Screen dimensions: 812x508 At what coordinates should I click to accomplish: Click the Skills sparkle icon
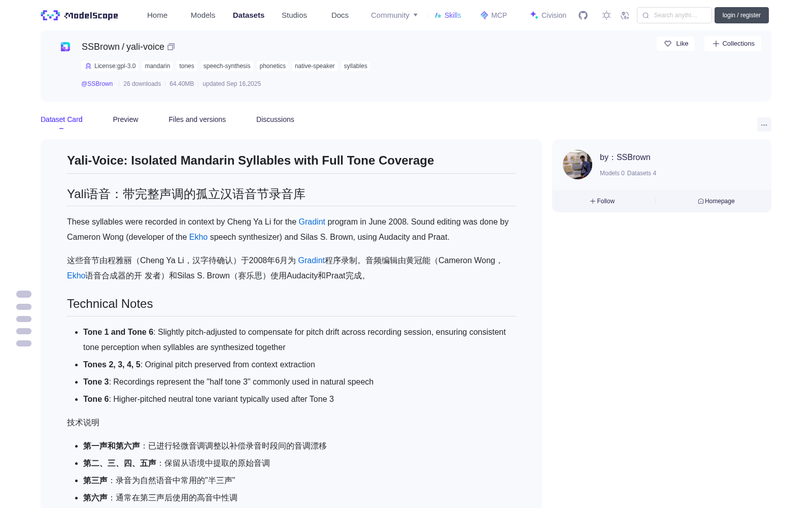438,15
